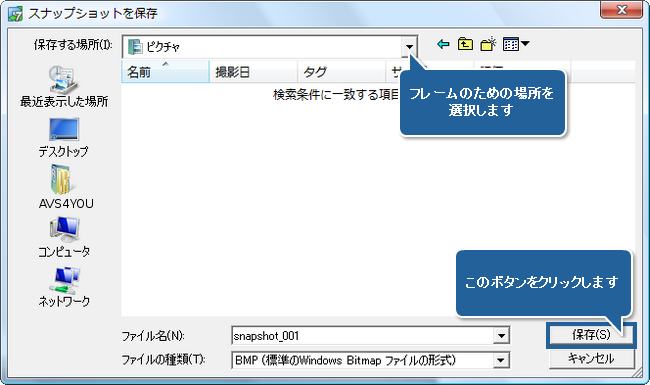The image size is (650, 385).
Task: Go up one folder level
Action: 465,44
